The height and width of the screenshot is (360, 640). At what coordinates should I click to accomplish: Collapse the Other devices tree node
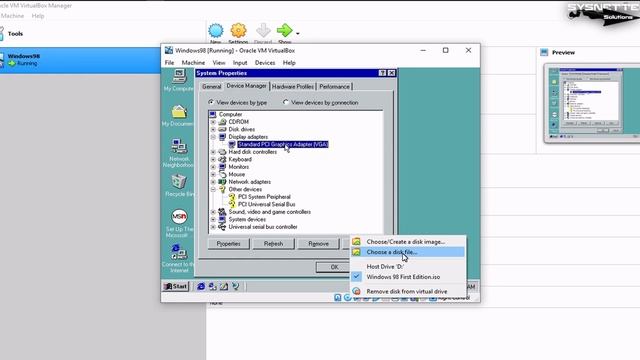[213, 189]
